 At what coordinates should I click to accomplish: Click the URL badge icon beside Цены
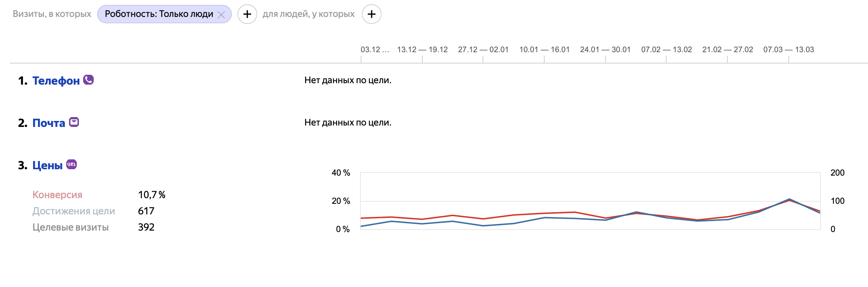(x=72, y=164)
